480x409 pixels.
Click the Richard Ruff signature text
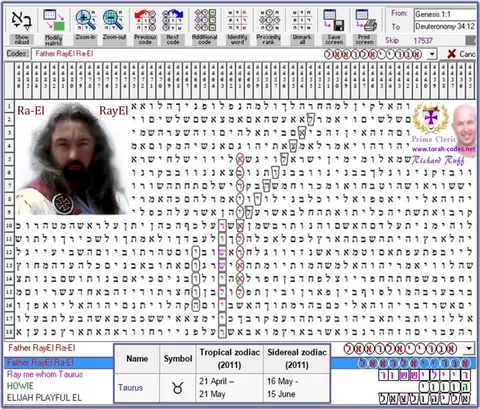click(x=438, y=160)
